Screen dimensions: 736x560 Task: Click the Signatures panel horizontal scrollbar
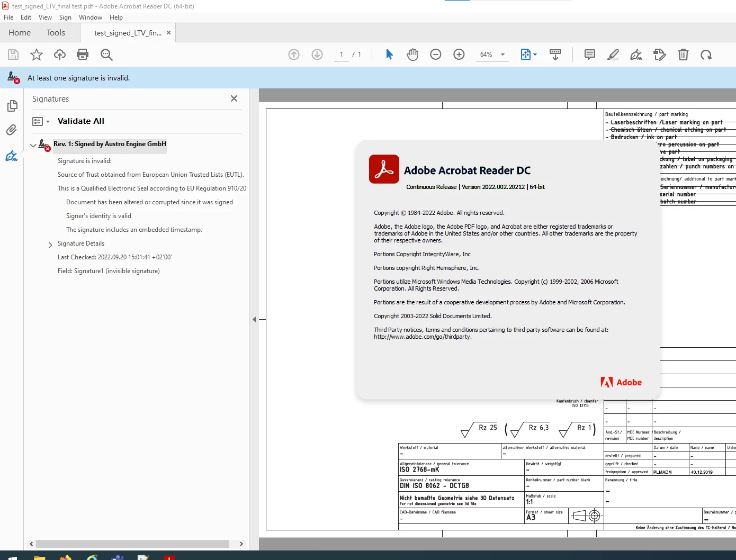click(132, 544)
